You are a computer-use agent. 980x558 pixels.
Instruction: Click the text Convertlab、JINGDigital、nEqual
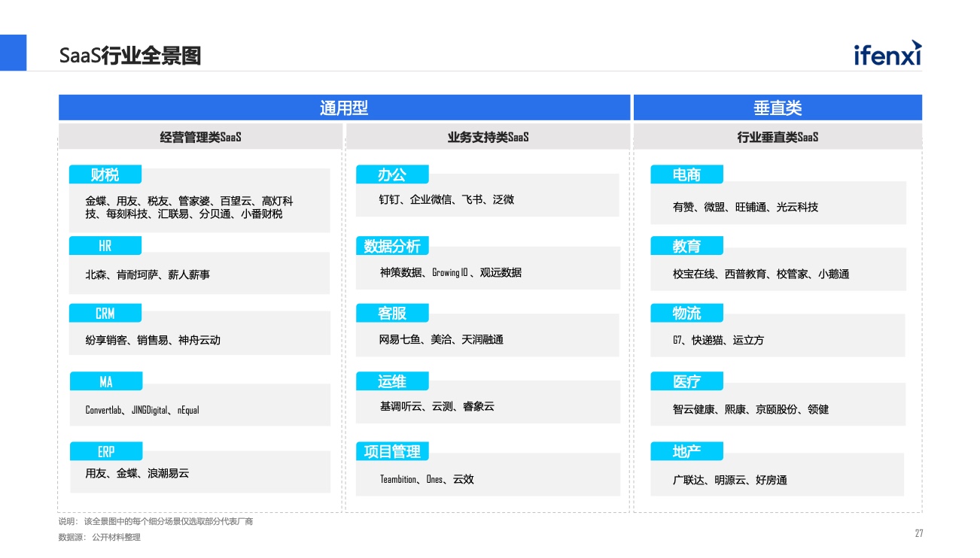tap(142, 411)
